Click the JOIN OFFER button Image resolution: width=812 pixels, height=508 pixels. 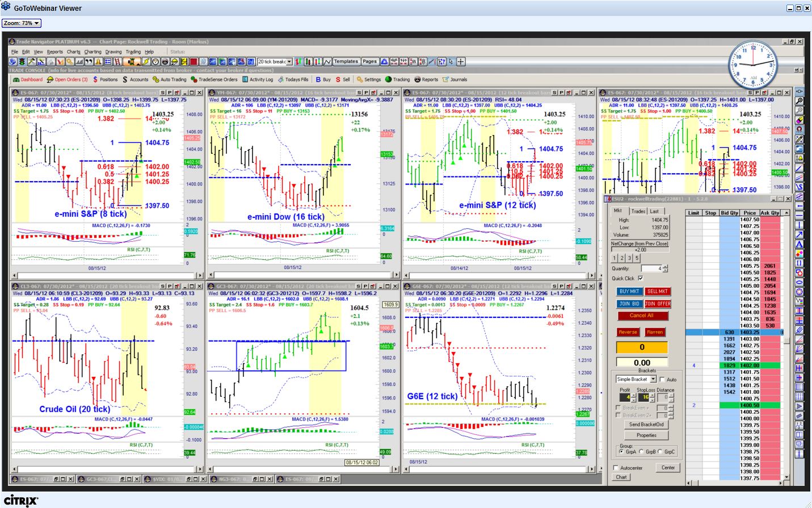657,304
